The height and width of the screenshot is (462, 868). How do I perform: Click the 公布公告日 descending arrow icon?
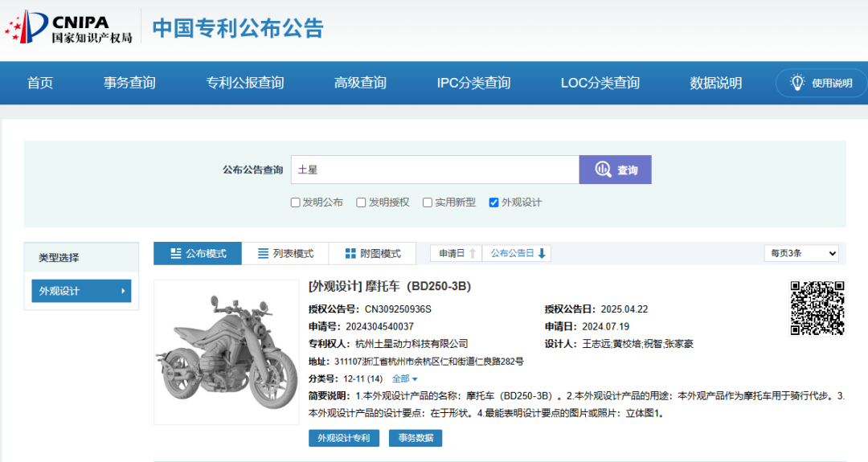click(542, 253)
